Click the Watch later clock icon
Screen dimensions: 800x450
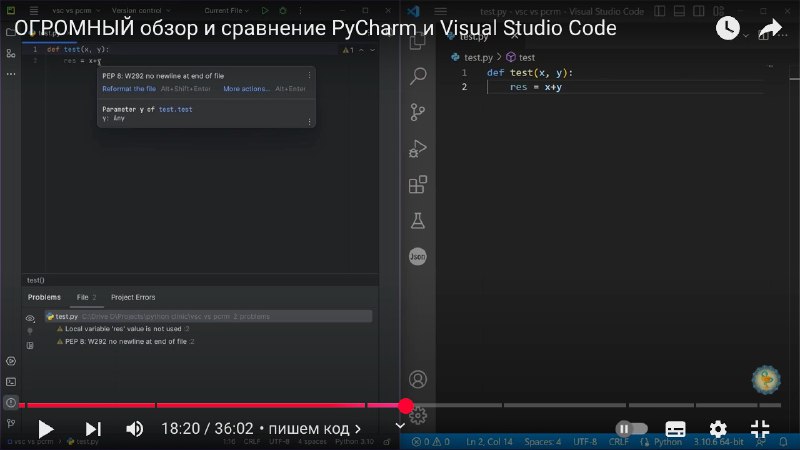click(728, 28)
